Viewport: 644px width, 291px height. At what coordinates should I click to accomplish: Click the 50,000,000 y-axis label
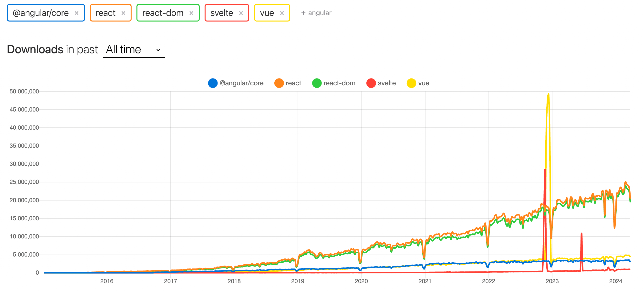24,91
